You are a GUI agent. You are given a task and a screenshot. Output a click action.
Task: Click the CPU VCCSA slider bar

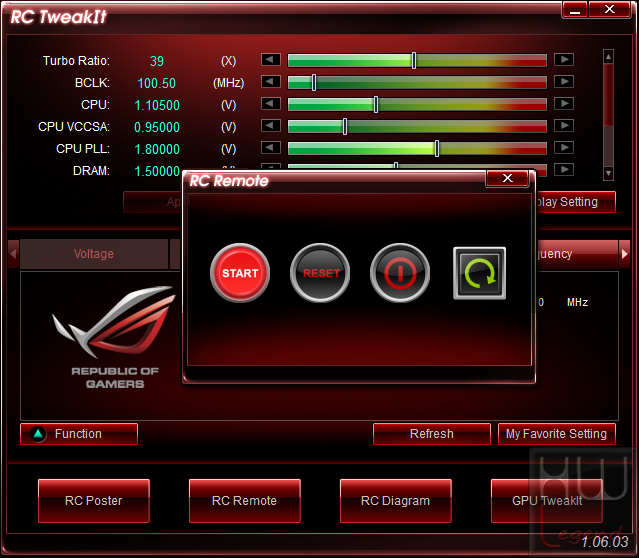[x=417, y=126]
